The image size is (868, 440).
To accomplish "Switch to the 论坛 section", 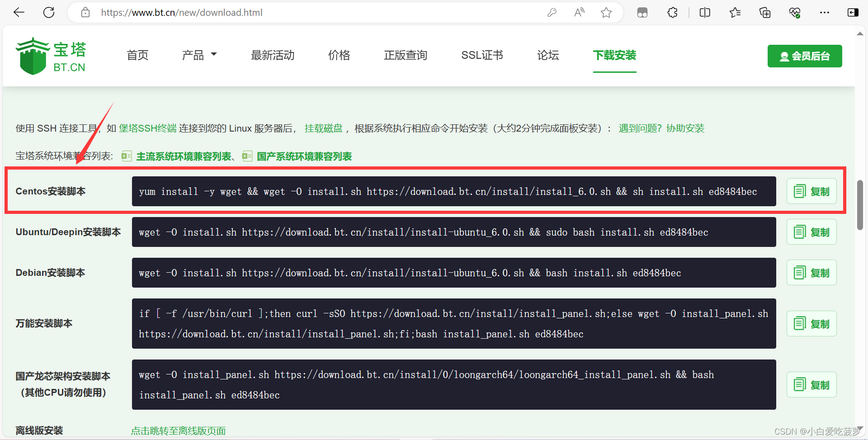I will click(547, 55).
